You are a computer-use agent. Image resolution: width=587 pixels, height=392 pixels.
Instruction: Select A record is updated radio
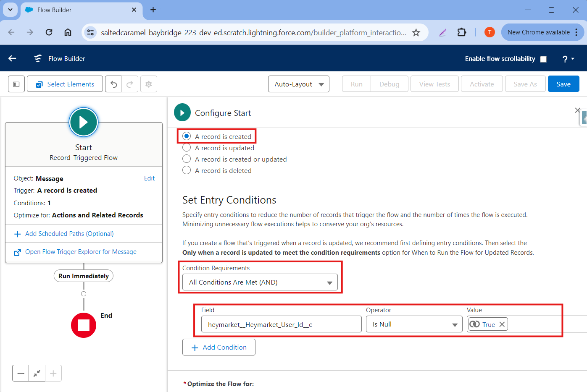click(187, 148)
